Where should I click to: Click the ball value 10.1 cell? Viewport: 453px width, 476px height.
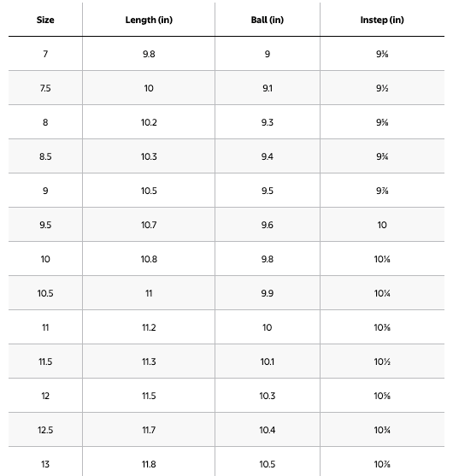point(268,361)
